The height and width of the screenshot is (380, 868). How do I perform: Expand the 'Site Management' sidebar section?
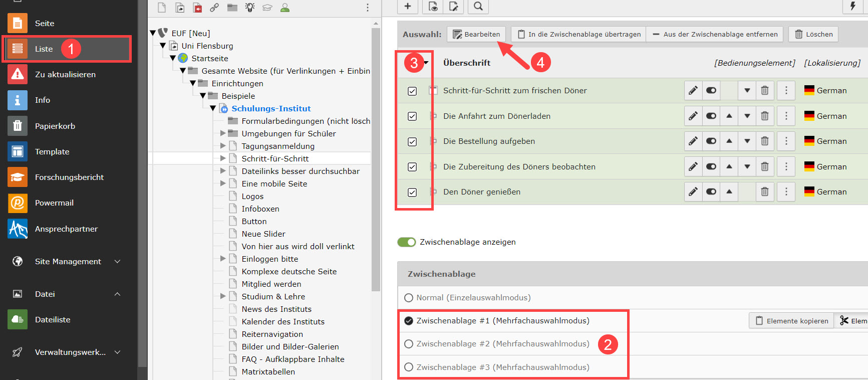[x=117, y=261]
